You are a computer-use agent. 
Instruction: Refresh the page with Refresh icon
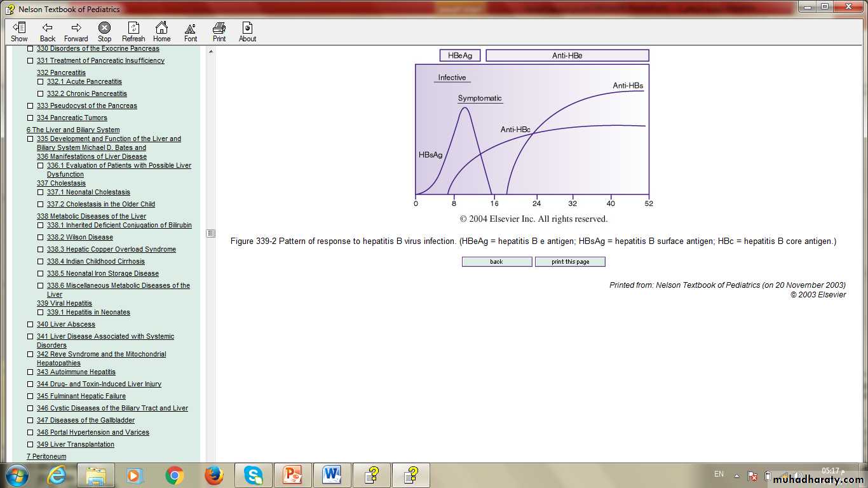click(133, 28)
